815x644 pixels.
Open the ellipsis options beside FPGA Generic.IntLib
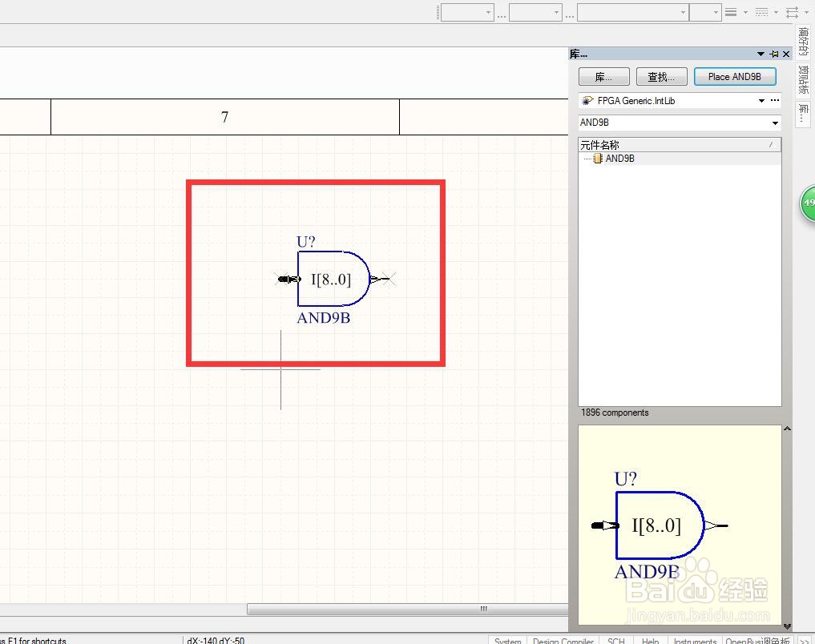[775, 101]
